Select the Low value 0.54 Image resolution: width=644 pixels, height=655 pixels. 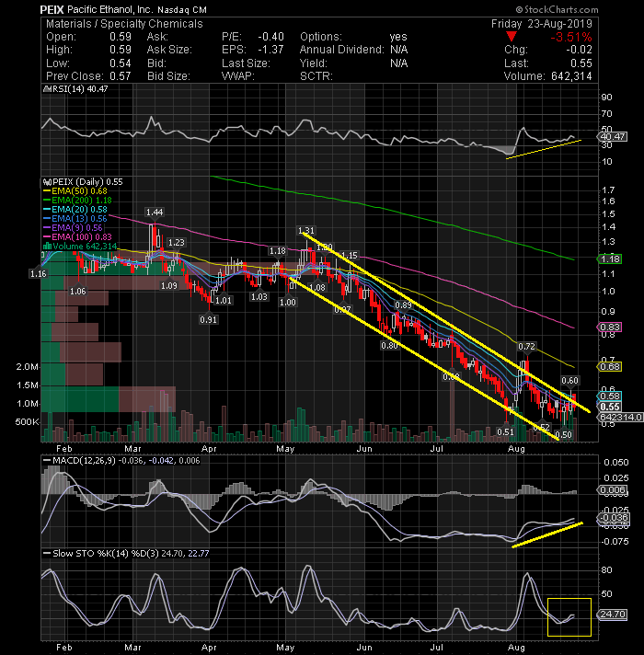pos(121,63)
